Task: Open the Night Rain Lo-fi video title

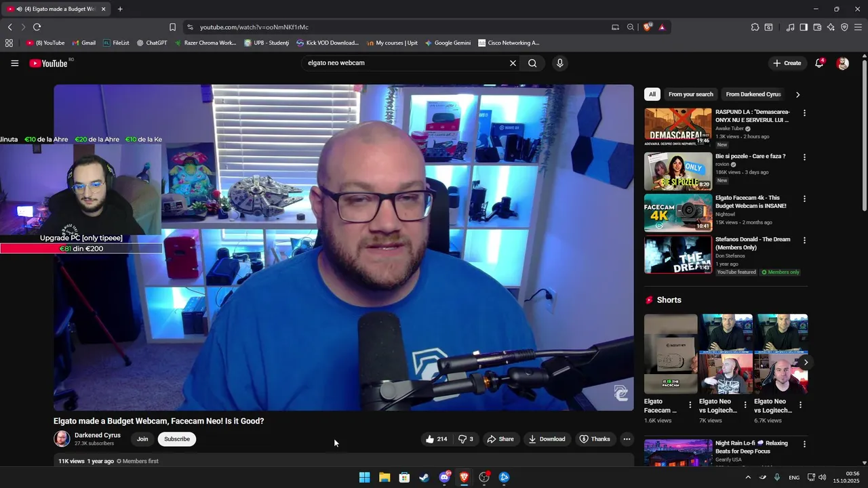Action: point(751,447)
